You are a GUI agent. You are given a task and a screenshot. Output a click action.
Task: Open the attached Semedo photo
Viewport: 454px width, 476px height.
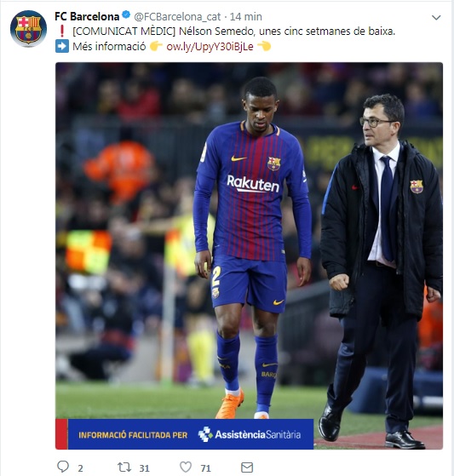249,255
